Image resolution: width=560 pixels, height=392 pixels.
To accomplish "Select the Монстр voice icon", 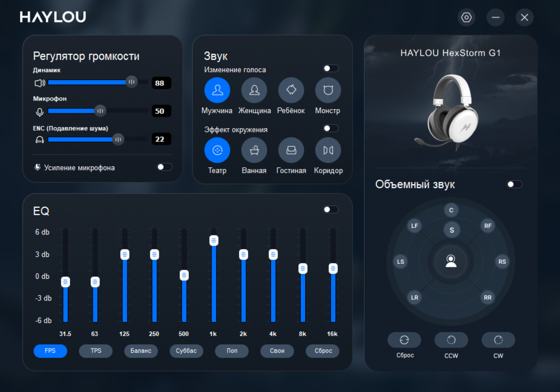I will tap(328, 90).
